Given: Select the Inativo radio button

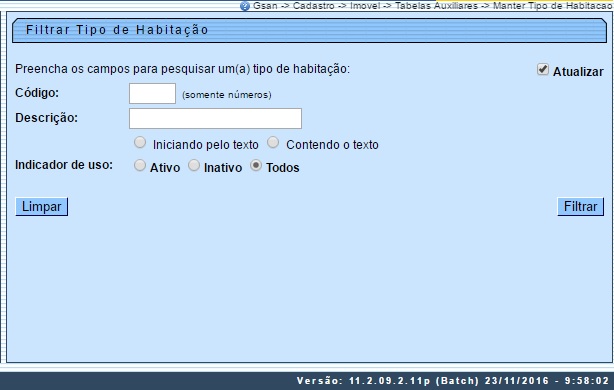Looking at the screenshot, I should 194,166.
